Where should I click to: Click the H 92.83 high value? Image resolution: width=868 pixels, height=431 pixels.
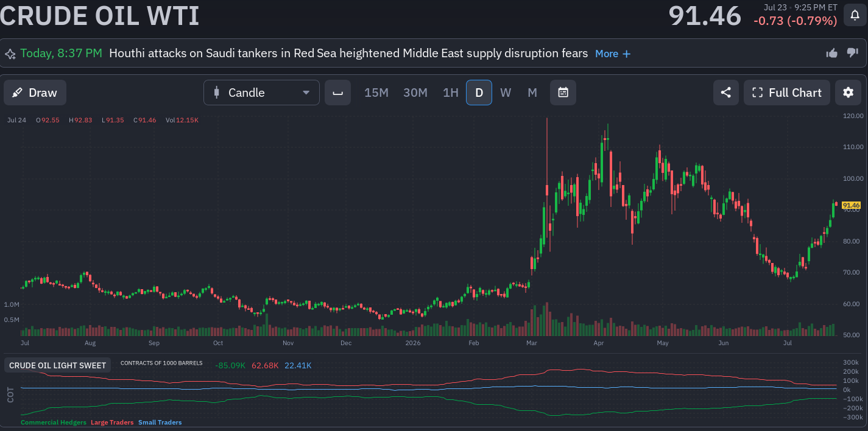pos(80,121)
